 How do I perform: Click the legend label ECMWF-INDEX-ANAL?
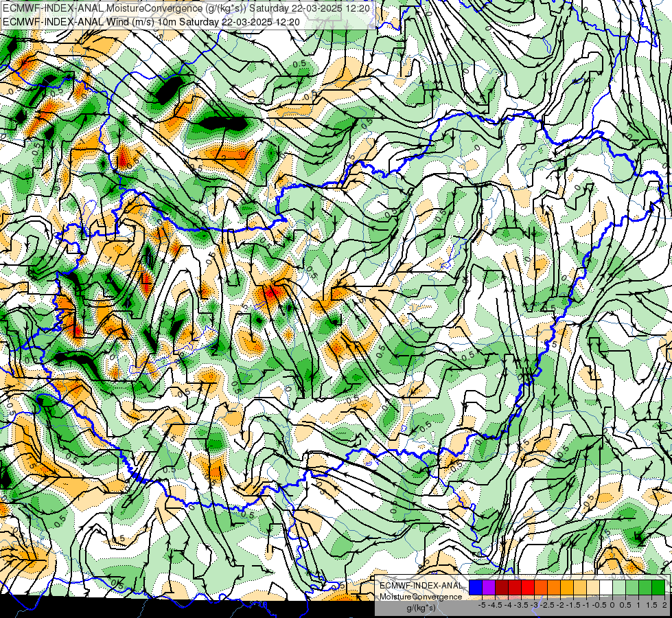[421, 586]
